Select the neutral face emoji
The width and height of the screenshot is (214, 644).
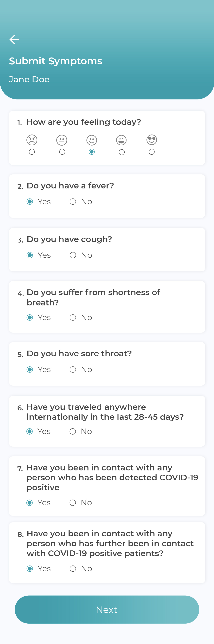coord(62,140)
